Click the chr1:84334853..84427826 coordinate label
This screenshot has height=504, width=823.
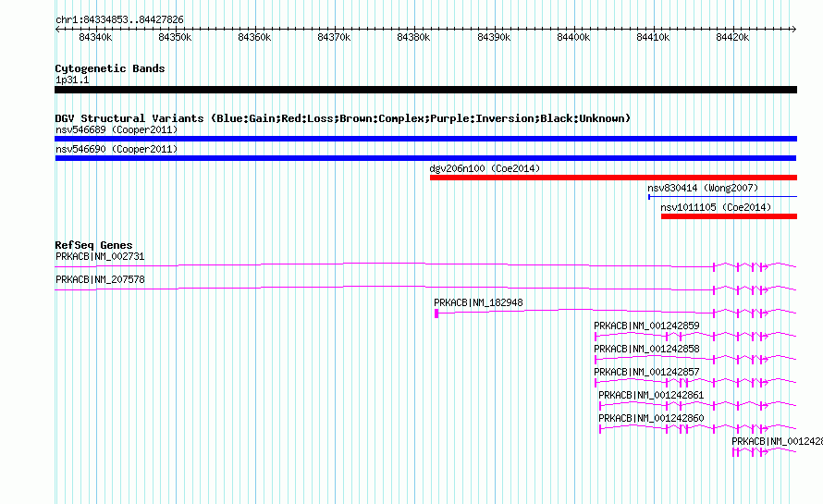coord(119,20)
